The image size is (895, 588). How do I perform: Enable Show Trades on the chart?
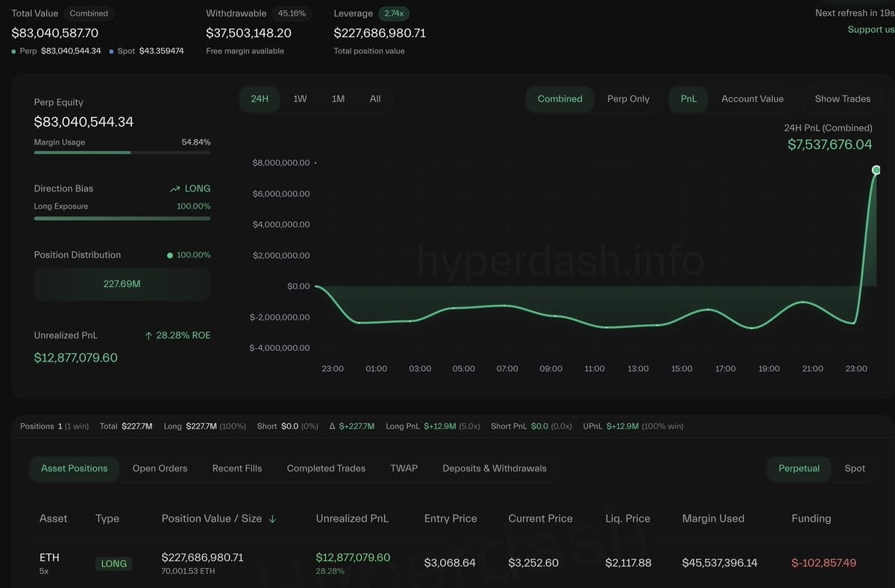pos(842,99)
